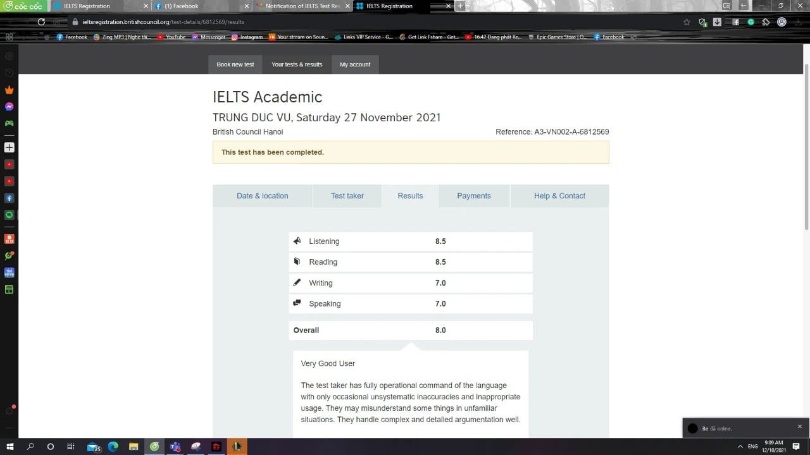Click Book new test button

tap(236, 64)
